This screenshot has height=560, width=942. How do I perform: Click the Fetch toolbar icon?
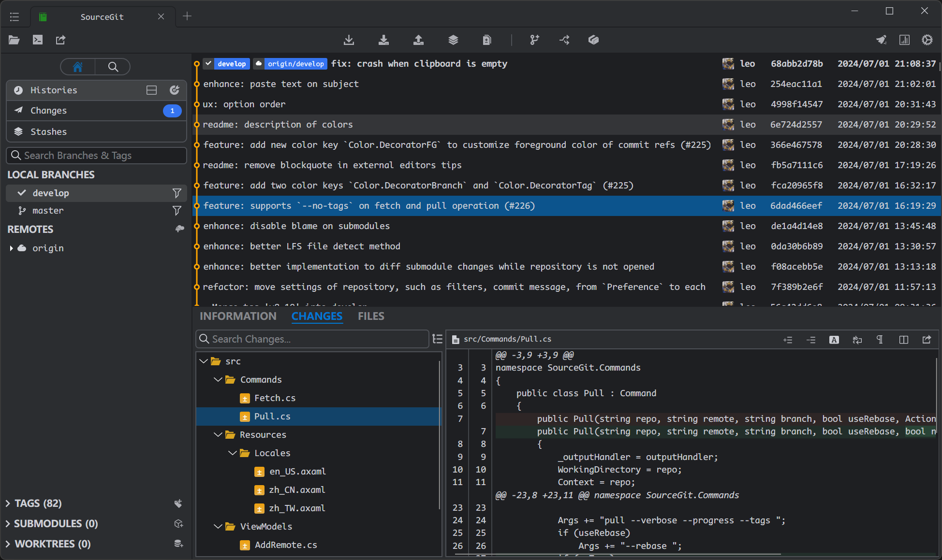pyautogui.click(x=349, y=40)
